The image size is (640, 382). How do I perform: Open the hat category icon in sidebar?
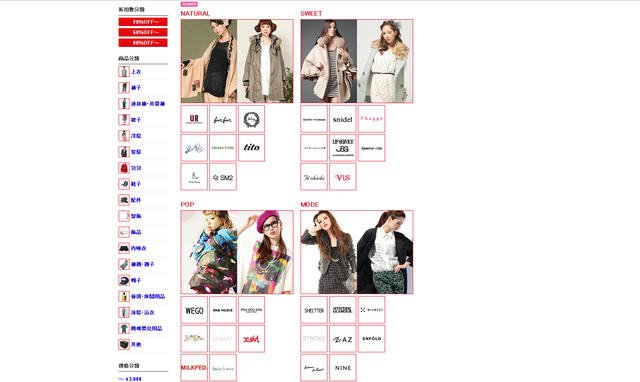124,280
